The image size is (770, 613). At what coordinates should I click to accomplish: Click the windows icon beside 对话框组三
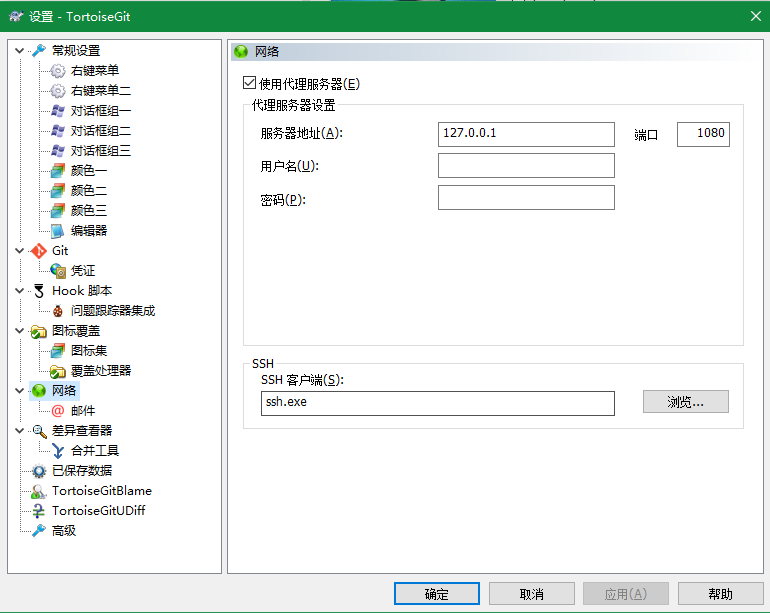click(58, 151)
